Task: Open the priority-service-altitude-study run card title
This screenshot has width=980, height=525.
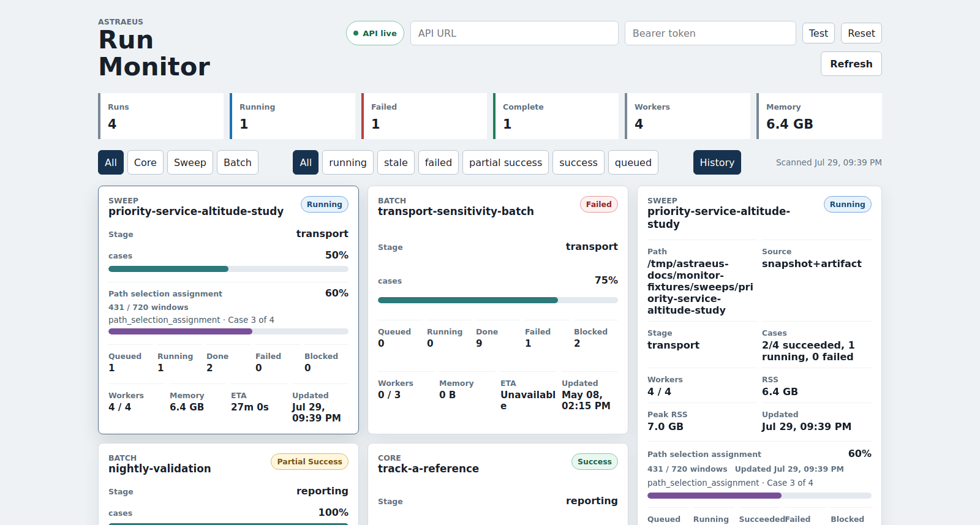Action: coord(196,211)
